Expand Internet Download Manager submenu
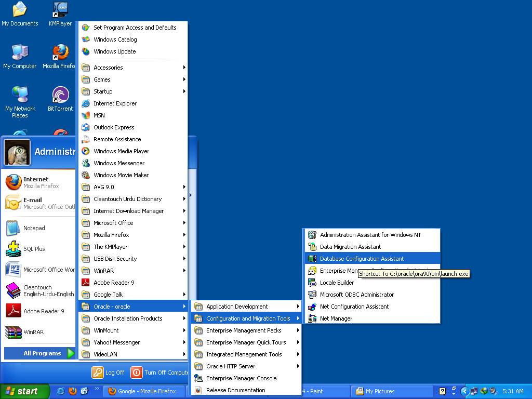The image size is (532, 399). tap(133, 211)
